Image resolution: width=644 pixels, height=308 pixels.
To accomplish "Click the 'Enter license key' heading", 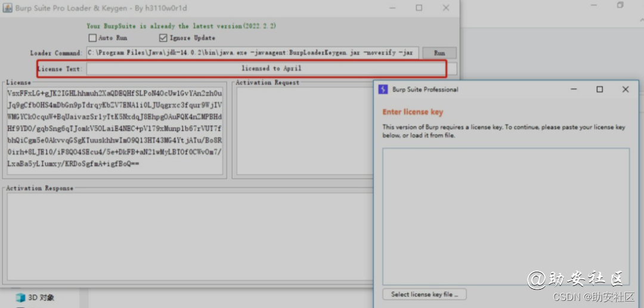I will click(413, 112).
